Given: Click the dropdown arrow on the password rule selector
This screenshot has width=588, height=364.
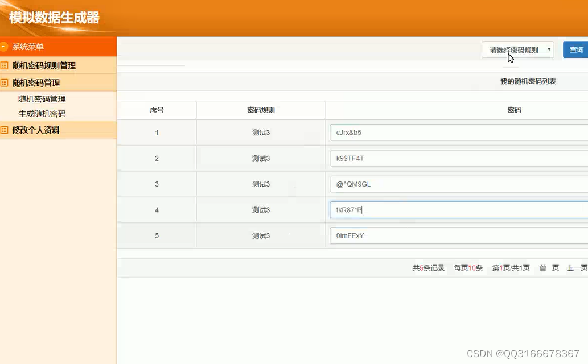Looking at the screenshot, I should (x=548, y=49).
